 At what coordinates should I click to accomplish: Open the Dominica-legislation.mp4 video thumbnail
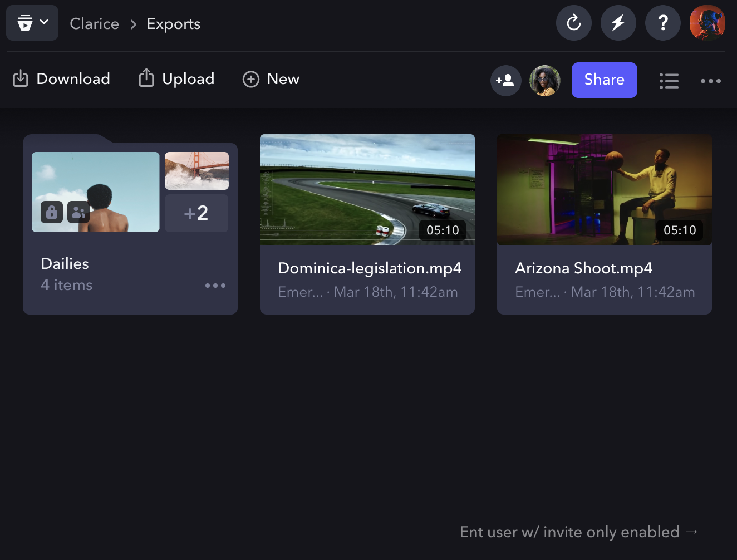click(x=367, y=190)
